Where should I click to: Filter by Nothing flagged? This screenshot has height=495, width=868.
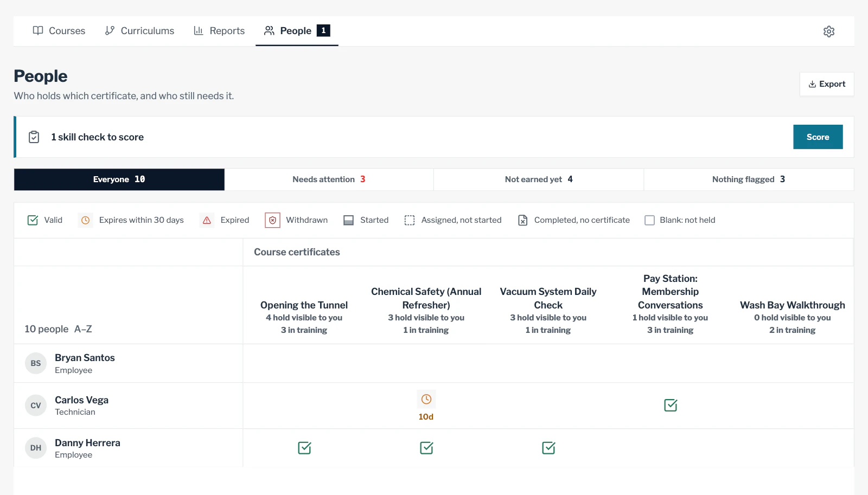(749, 179)
